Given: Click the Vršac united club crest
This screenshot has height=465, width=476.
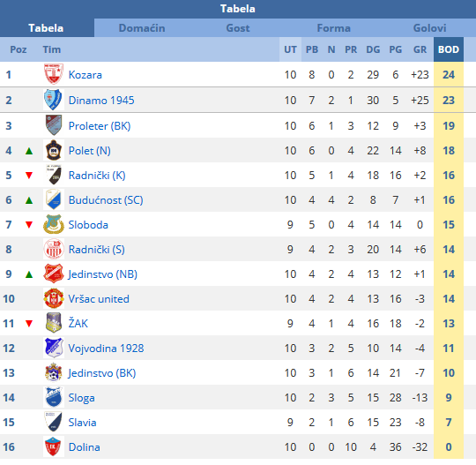Looking at the screenshot, I should [54, 298].
